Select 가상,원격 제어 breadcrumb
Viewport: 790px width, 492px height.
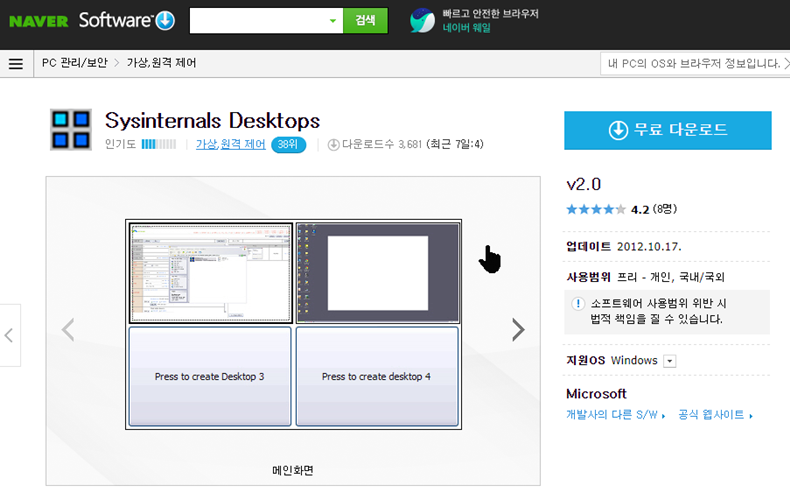tap(161, 63)
